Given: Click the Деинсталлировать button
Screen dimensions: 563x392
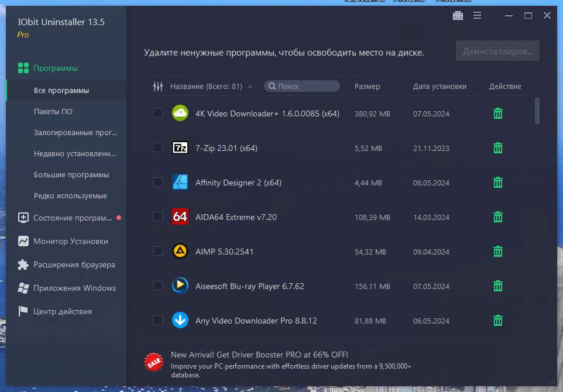Looking at the screenshot, I should (x=497, y=51).
